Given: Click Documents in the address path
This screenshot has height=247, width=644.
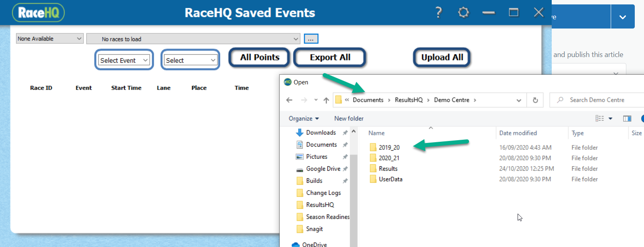Looking at the screenshot, I should [x=368, y=100].
